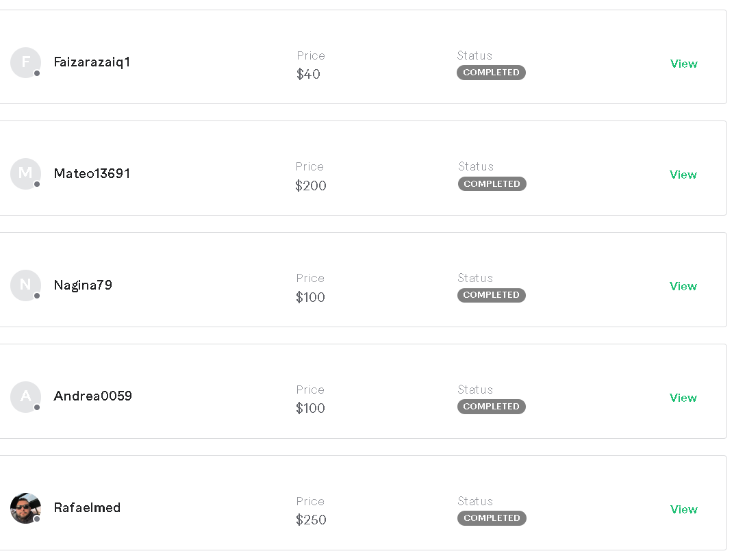View the Mateo13691 order
The image size is (734, 560).
(x=683, y=175)
